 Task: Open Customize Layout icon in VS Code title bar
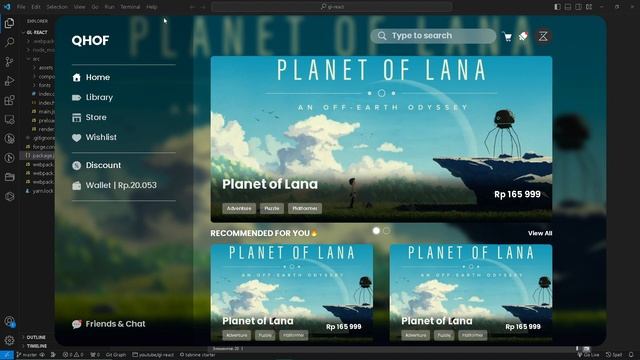(589, 7)
